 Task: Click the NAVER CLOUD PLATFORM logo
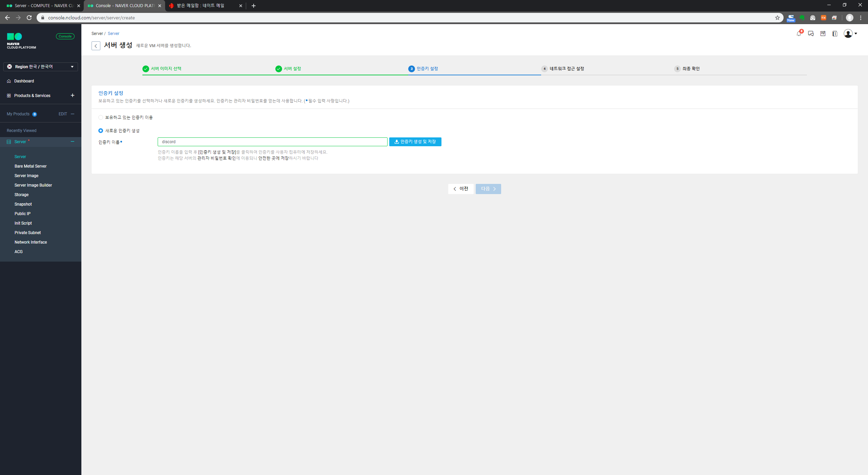tap(21, 41)
